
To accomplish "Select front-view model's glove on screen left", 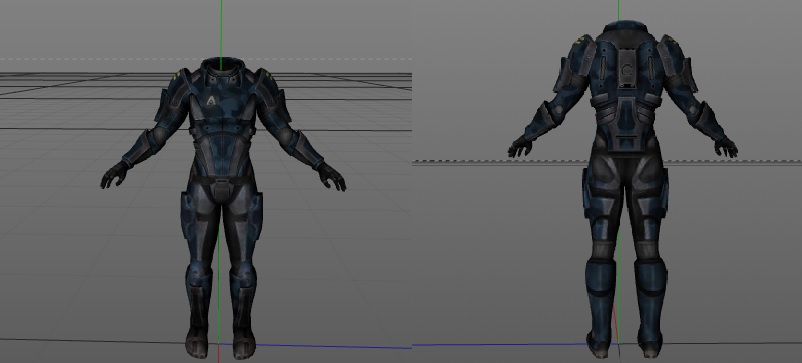I will pyautogui.click(x=114, y=174).
